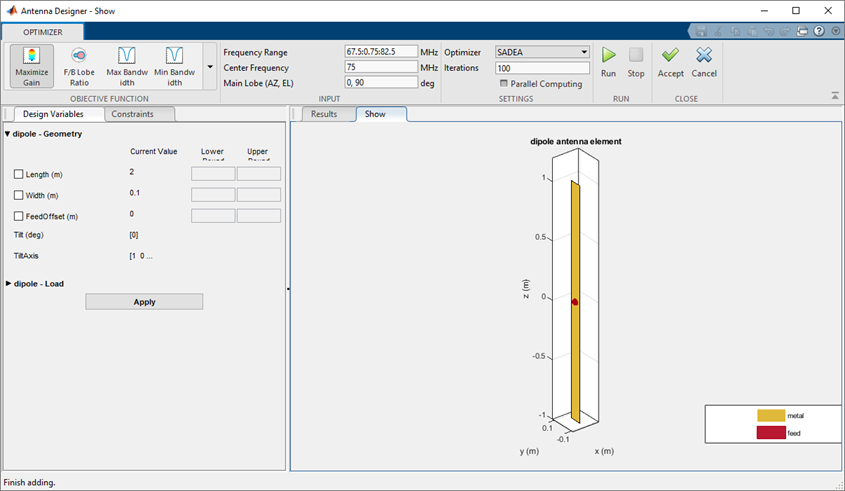The image size is (845, 491).
Task: Click the FeedOffset lower bound field
Action: pyautogui.click(x=213, y=216)
